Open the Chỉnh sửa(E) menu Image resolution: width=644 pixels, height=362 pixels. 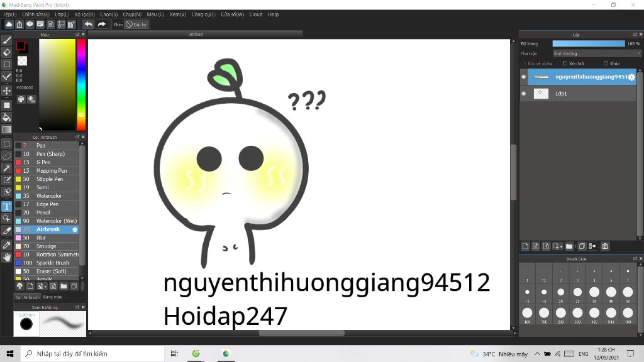tap(36, 14)
